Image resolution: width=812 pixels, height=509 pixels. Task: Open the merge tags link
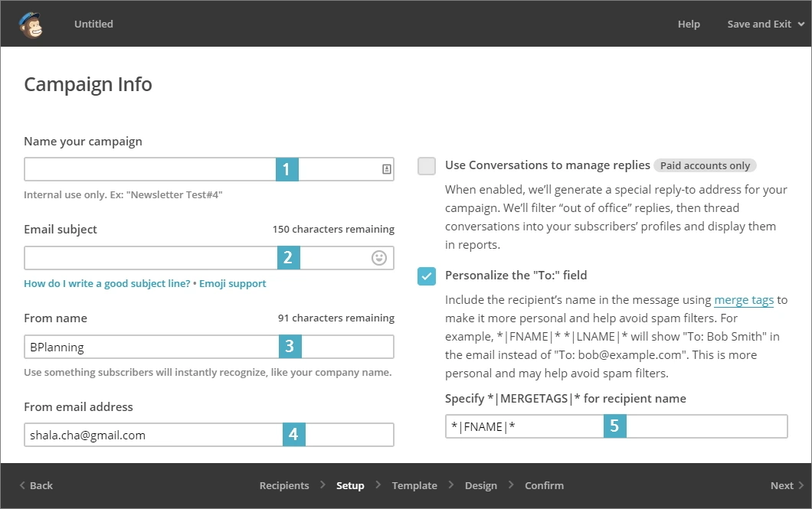pos(743,300)
